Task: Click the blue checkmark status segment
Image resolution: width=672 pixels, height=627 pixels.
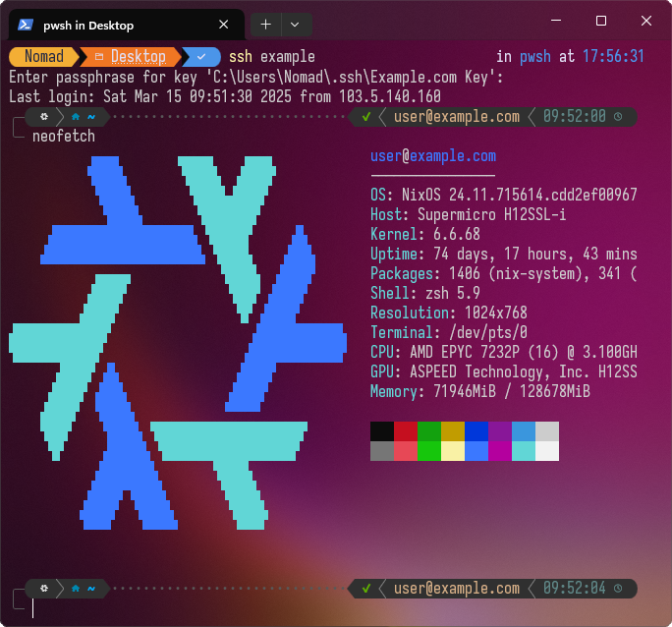Action: (x=201, y=57)
